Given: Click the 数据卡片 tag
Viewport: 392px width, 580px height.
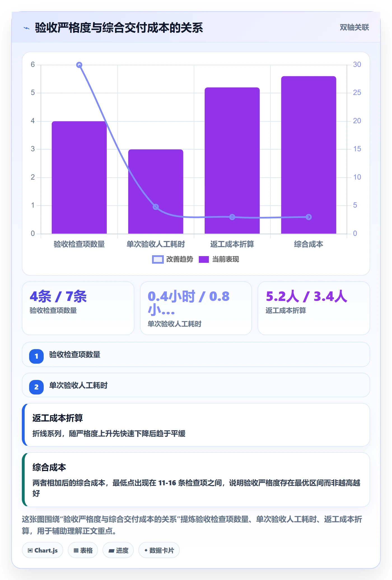Looking at the screenshot, I should pos(159,550).
